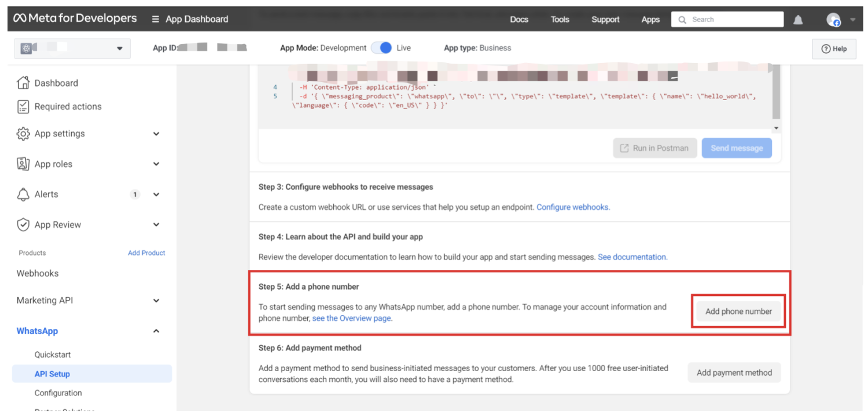Viewport: 868px width, 415px height.
Task: Click the Dashboard home icon
Action: [23, 83]
